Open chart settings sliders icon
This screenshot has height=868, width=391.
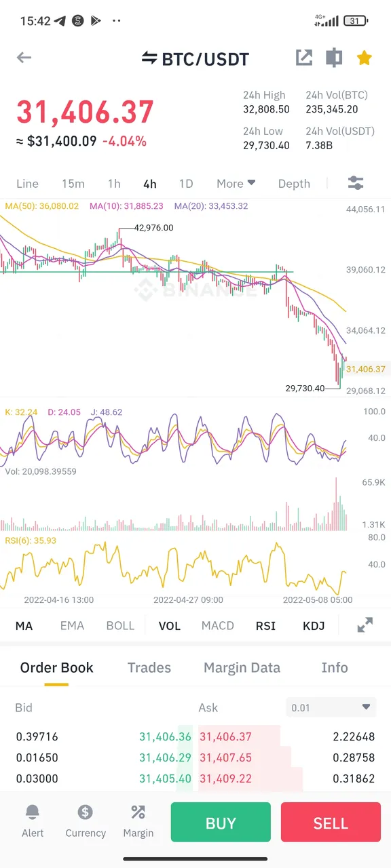coord(356,183)
